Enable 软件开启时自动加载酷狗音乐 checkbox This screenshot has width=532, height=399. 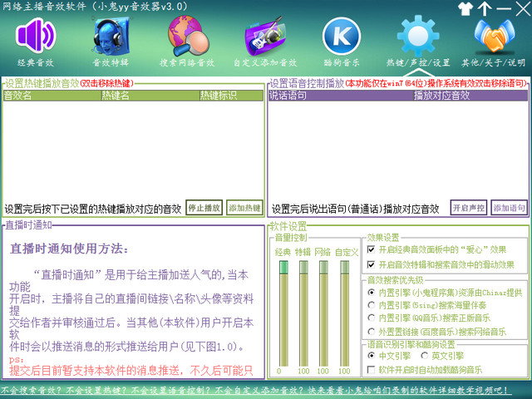pos(372,369)
